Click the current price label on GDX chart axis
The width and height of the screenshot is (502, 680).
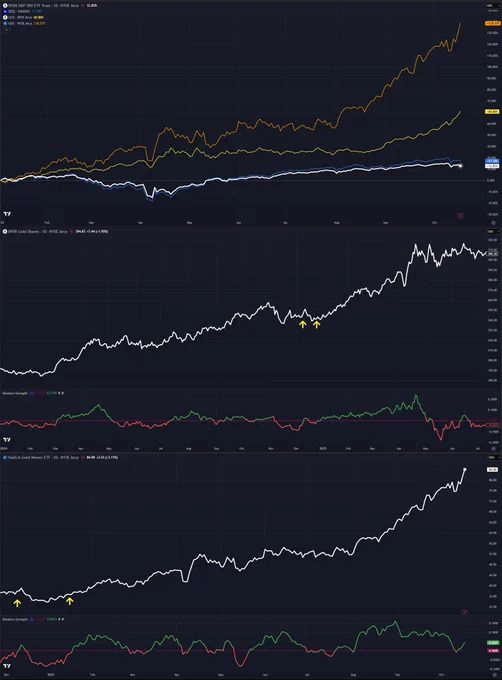pyautogui.click(x=492, y=469)
